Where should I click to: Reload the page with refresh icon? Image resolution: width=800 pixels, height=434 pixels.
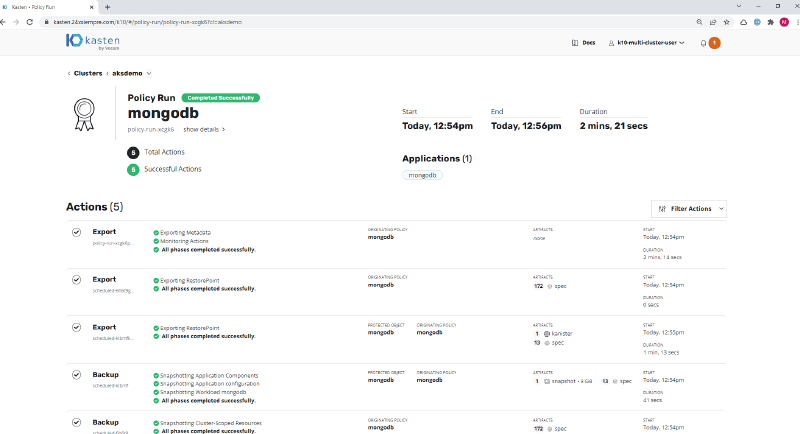pyautogui.click(x=30, y=22)
